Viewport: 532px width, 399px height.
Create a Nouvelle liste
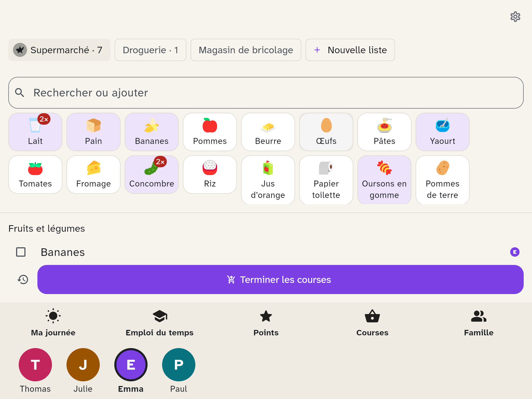pyautogui.click(x=350, y=50)
